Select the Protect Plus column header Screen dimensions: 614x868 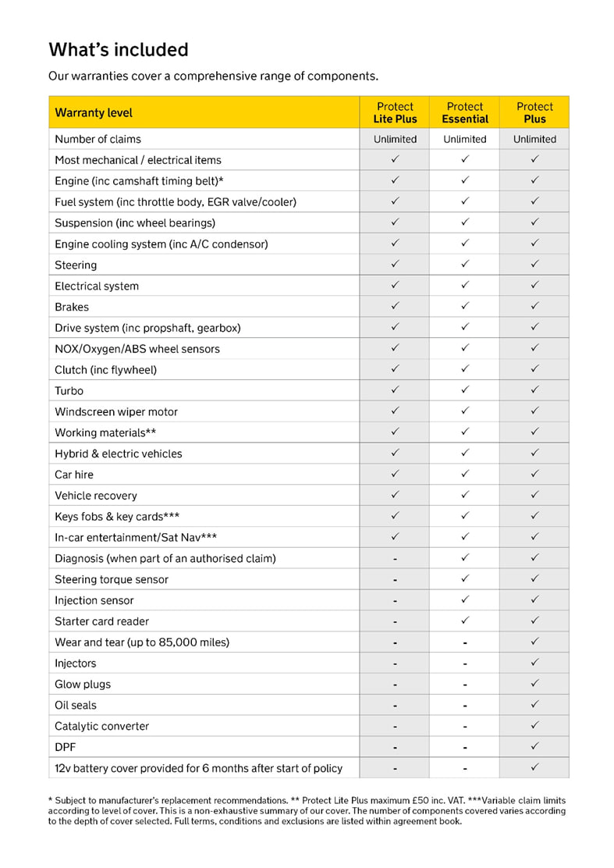[534, 112]
